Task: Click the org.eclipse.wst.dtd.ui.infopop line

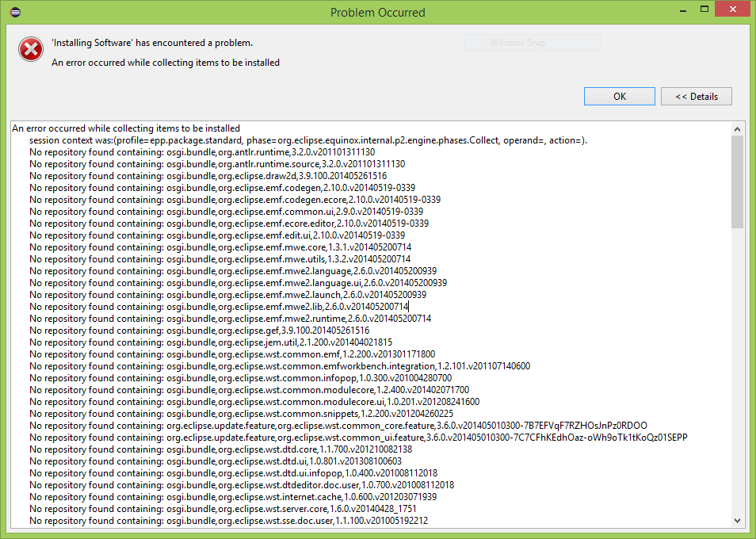Action: coord(233,473)
